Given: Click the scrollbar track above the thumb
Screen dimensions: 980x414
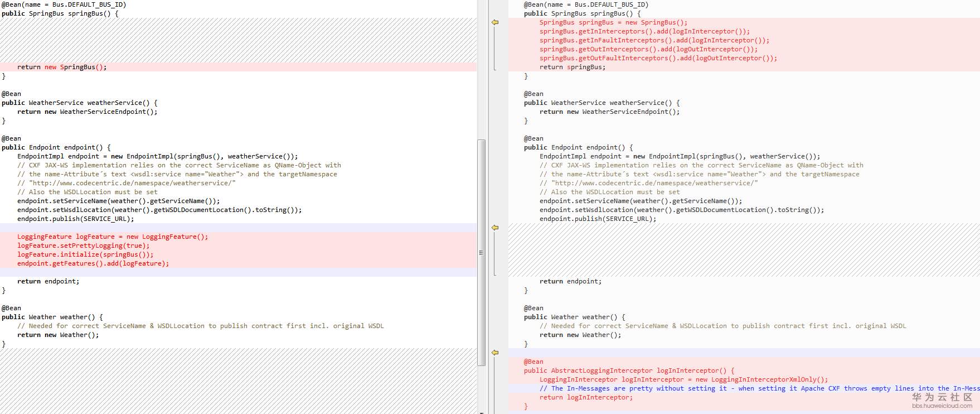Looking at the screenshot, I should (x=482, y=70).
